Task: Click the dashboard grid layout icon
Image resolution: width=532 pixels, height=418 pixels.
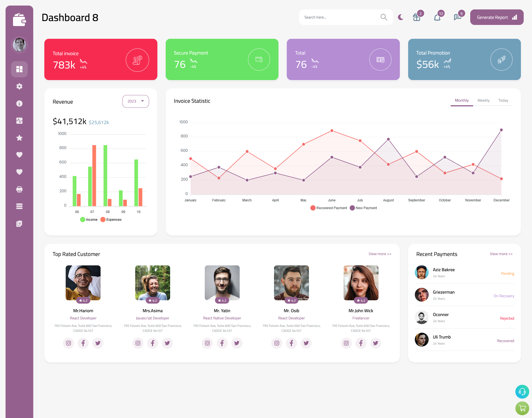Action: [x=19, y=69]
